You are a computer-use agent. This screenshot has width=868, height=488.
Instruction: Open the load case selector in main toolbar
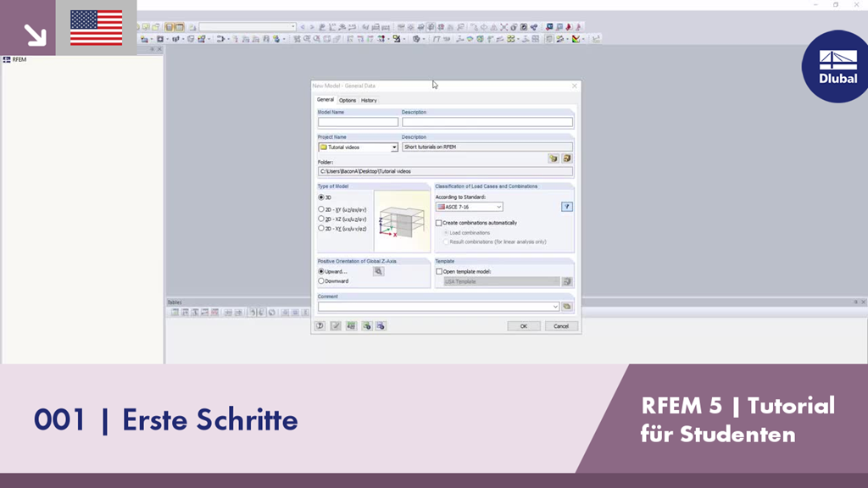coord(248,26)
